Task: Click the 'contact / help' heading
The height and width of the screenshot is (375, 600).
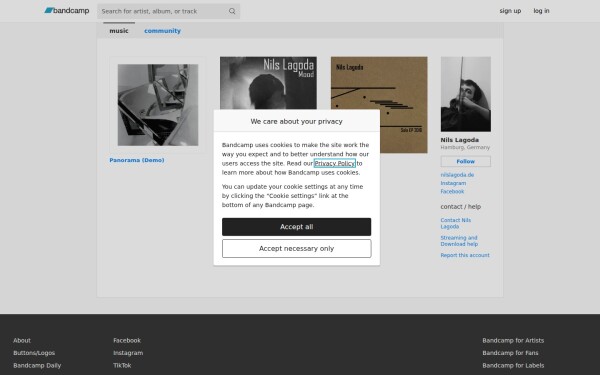Action: point(461,207)
